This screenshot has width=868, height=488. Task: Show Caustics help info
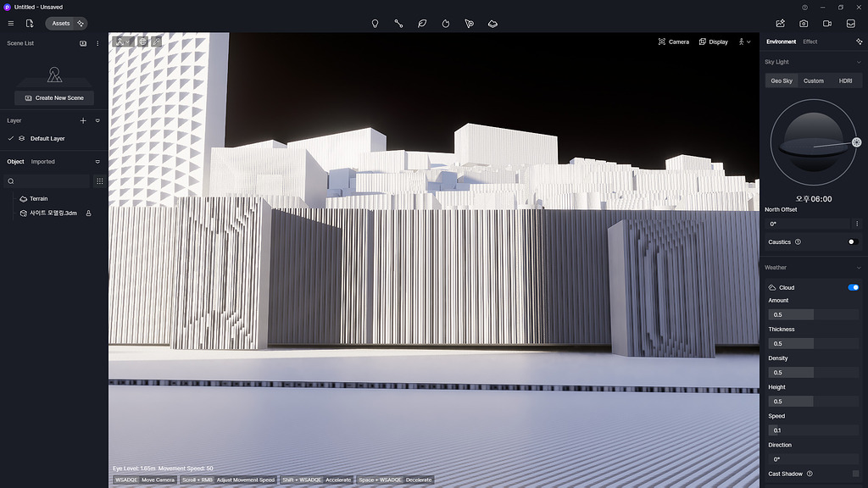[798, 241]
